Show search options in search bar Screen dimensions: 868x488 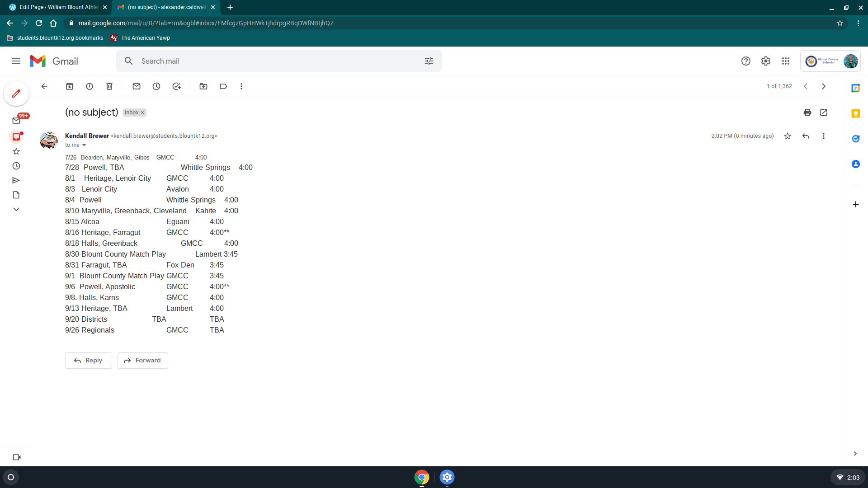tap(429, 61)
